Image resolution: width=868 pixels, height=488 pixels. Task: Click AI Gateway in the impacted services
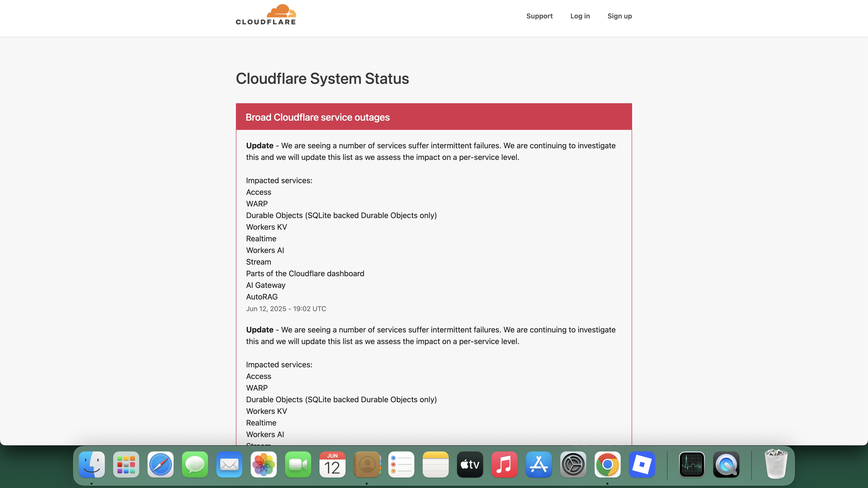(x=265, y=285)
